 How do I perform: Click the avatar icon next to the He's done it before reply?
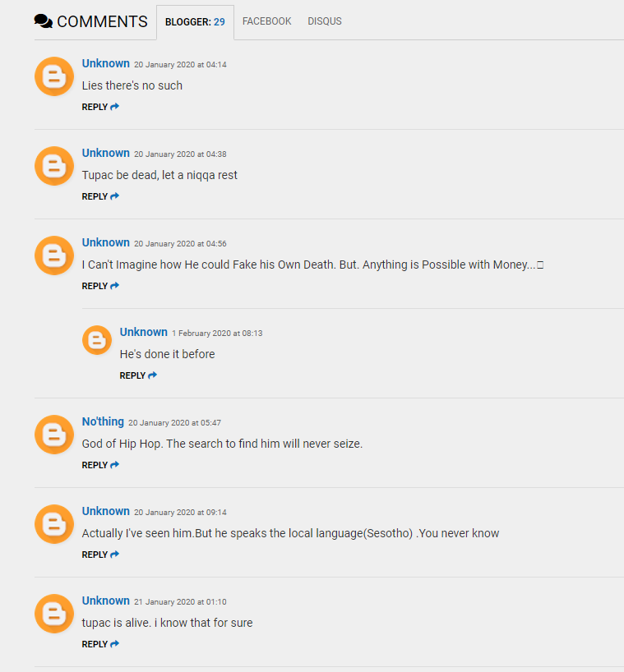pos(97,340)
